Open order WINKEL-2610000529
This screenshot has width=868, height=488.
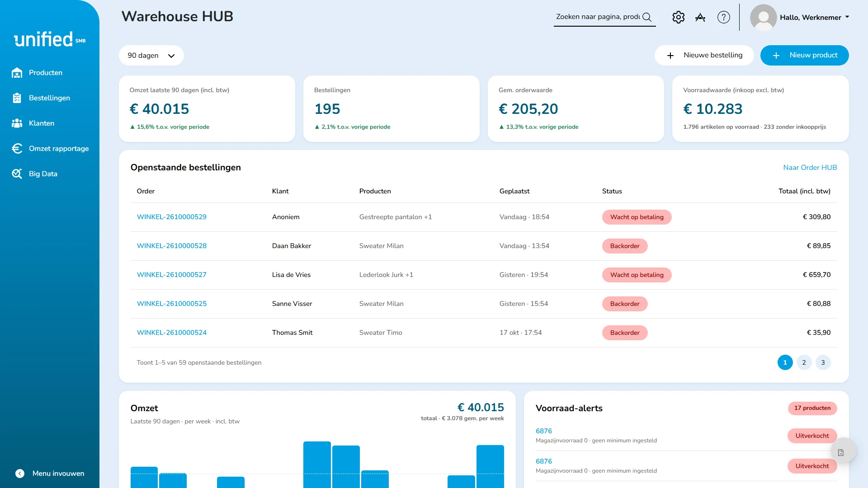click(171, 217)
